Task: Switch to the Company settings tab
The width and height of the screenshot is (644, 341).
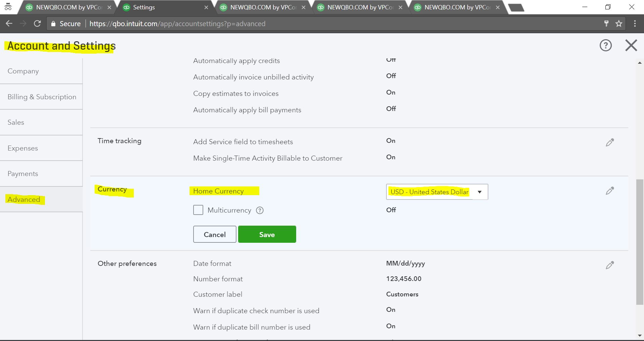Action: [x=23, y=71]
